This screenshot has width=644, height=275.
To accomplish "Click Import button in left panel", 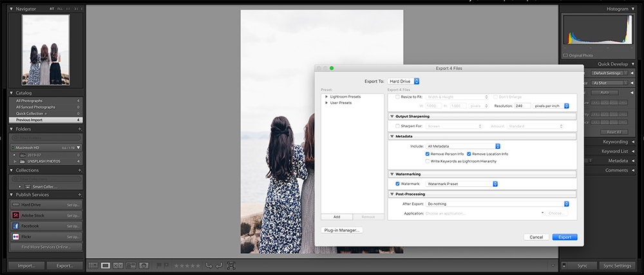I will (x=26, y=265).
